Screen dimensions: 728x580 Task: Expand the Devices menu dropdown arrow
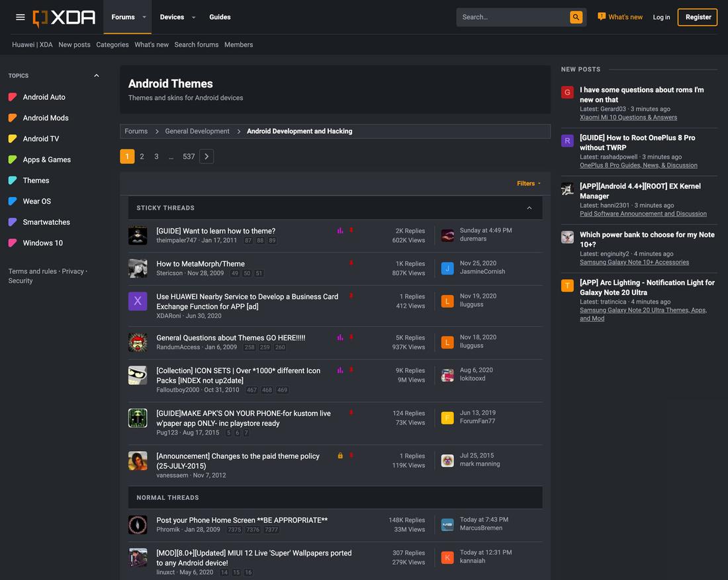tap(193, 17)
